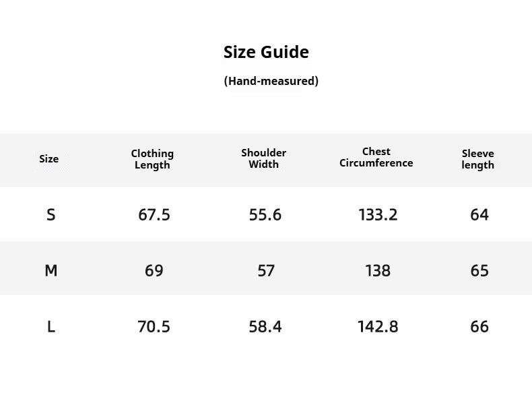The width and height of the screenshot is (532, 393).
Task: Click the 65 sleeve length value
Action: pos(479,271)
